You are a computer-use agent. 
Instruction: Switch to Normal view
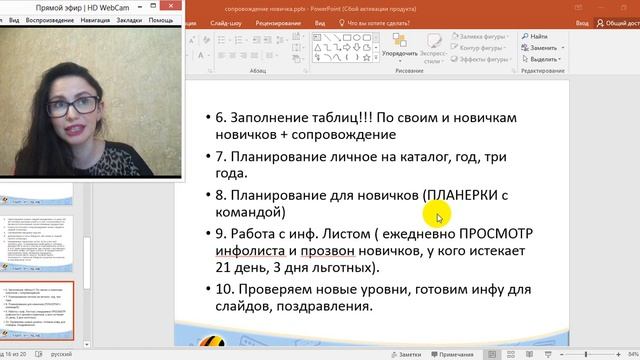(492, 354)
